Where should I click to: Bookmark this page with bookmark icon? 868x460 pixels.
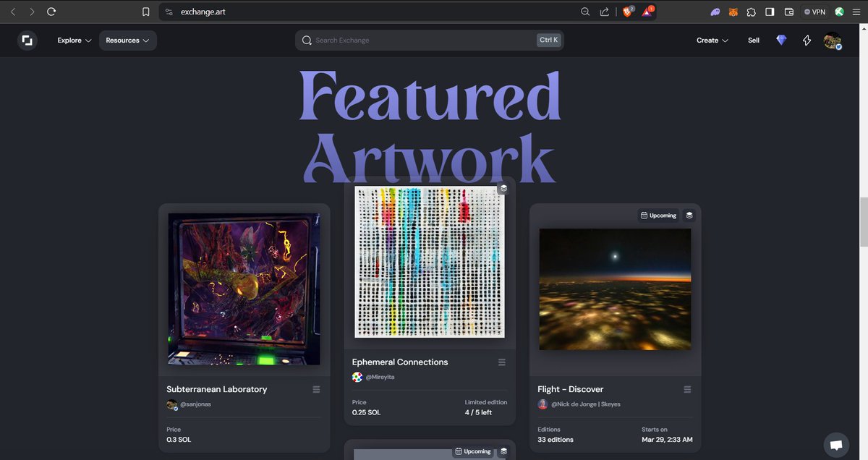point(146,12)
